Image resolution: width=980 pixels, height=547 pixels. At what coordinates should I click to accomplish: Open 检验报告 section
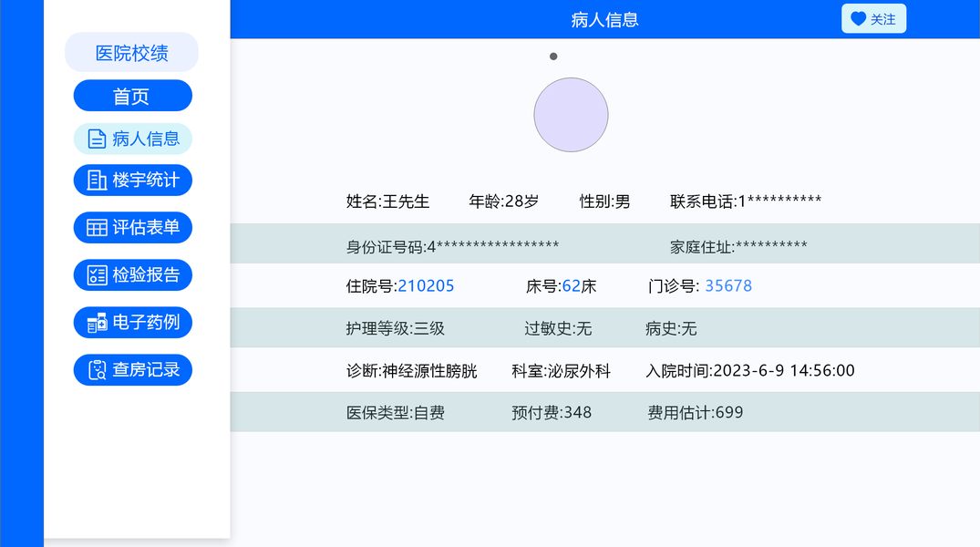(132, 275)
